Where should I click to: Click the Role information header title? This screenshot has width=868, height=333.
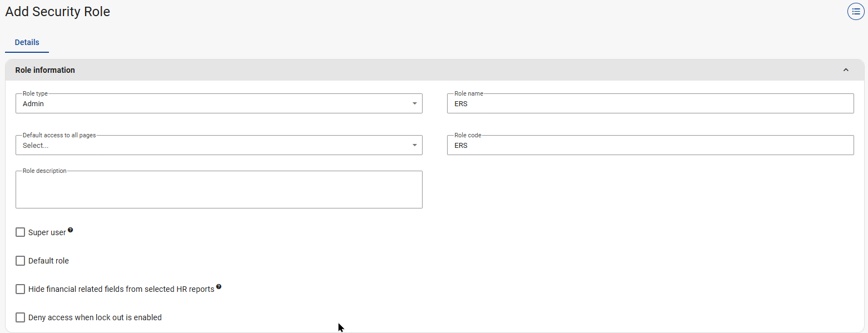[45, 70]
